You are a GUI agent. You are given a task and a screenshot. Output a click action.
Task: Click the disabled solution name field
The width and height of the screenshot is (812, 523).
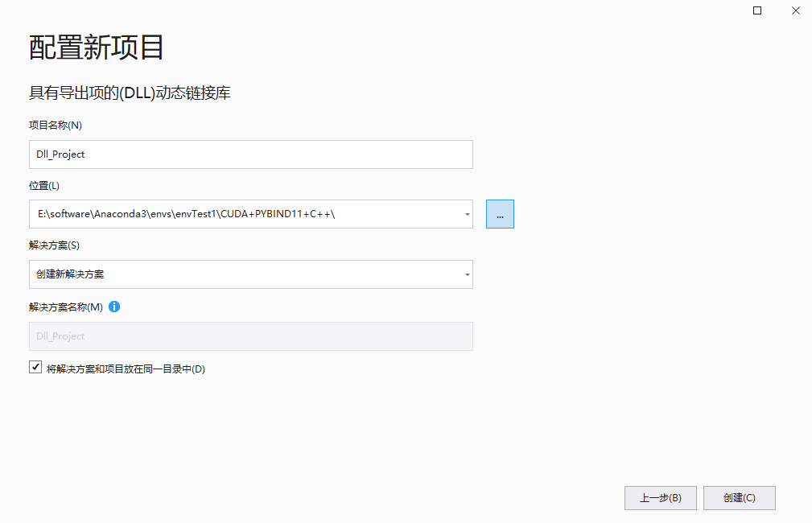249,336
